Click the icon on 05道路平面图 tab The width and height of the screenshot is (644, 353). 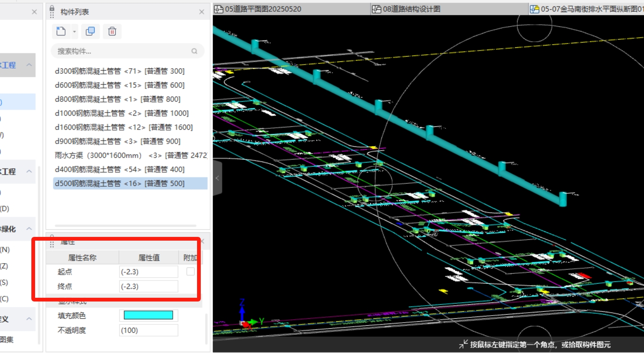tap(219, 9)
